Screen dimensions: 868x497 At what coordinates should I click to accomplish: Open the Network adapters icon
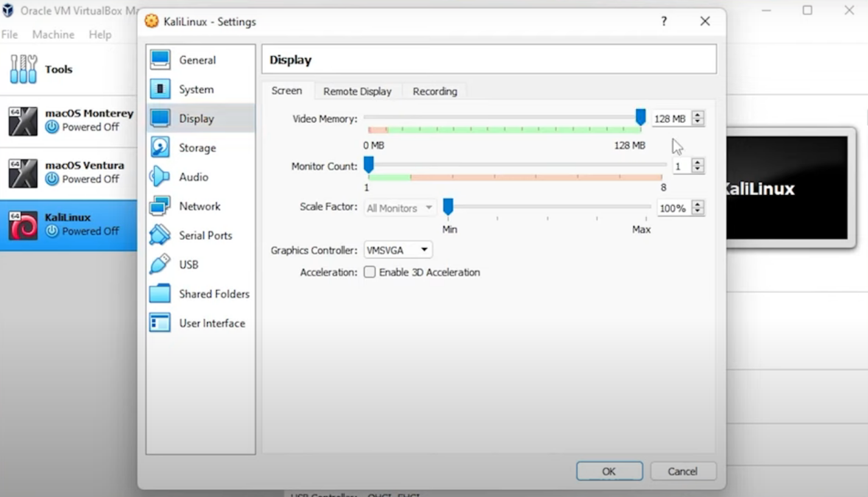click(160, 206)
